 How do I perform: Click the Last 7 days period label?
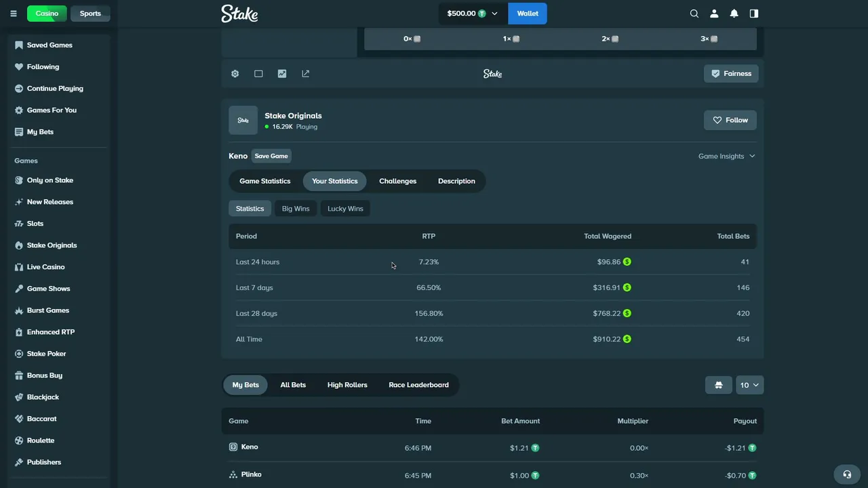coord(254,288)
